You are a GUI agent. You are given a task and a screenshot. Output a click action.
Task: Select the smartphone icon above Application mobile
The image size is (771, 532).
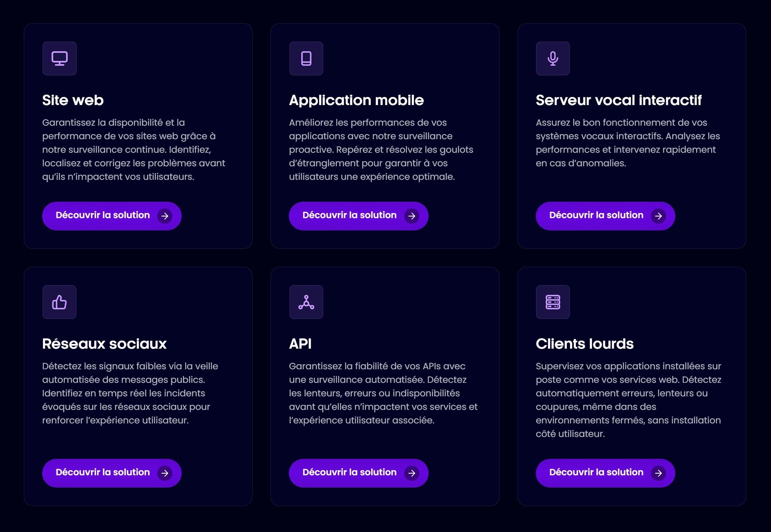306,58
